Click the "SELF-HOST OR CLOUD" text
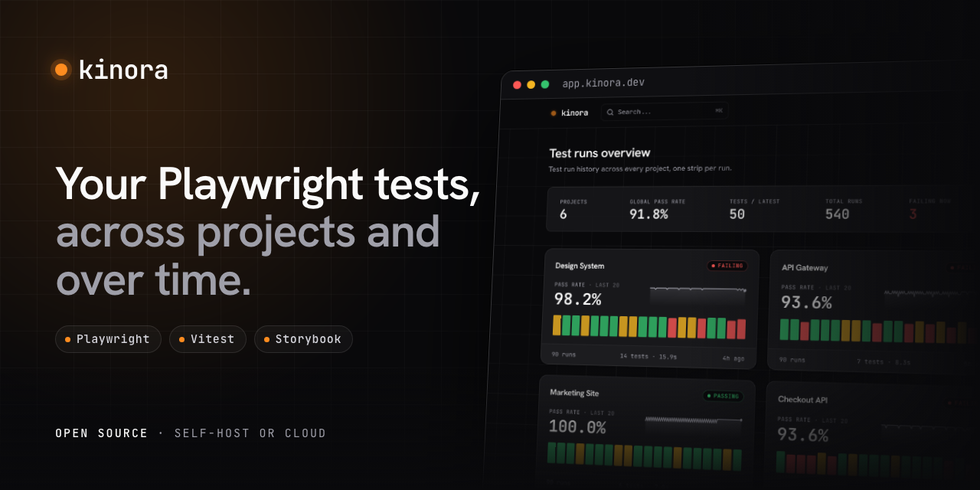980x490 pixels. point(250,433)
